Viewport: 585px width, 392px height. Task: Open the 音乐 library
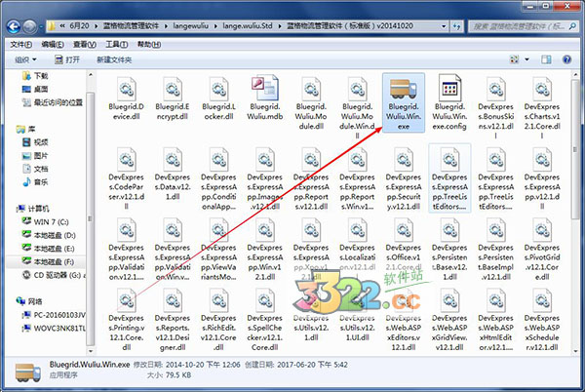[x=35, y=182]
